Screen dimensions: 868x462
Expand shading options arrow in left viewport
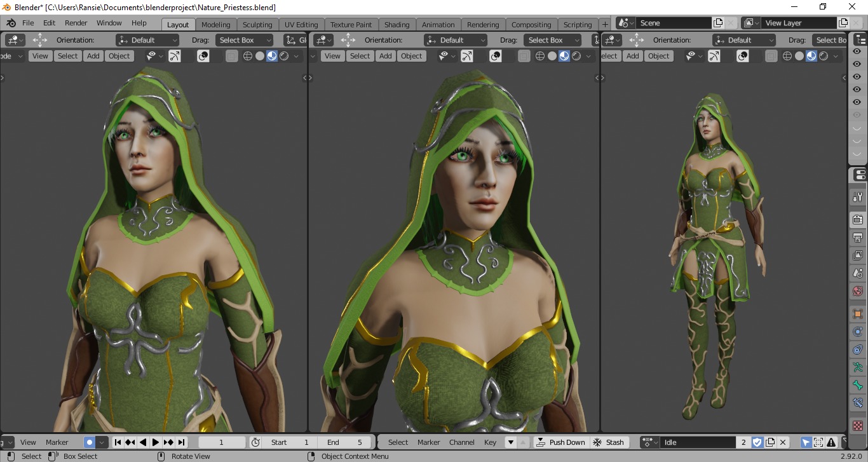point(297,56)
